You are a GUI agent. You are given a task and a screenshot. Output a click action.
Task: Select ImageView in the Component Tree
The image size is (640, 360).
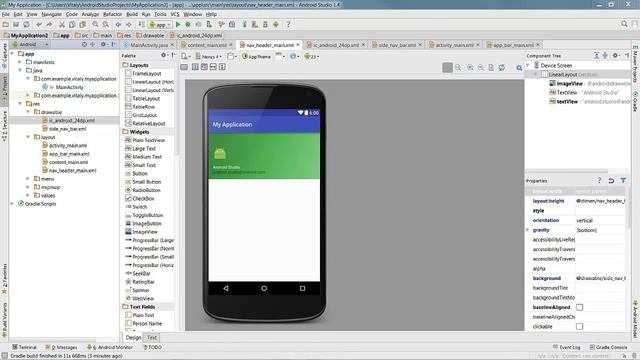click(x=569, y=84)
